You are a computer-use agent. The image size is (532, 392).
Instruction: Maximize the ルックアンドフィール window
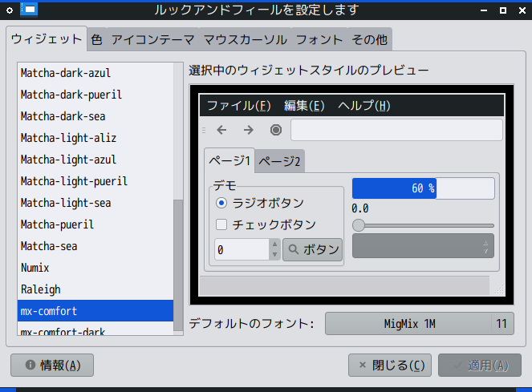[503, 10]
